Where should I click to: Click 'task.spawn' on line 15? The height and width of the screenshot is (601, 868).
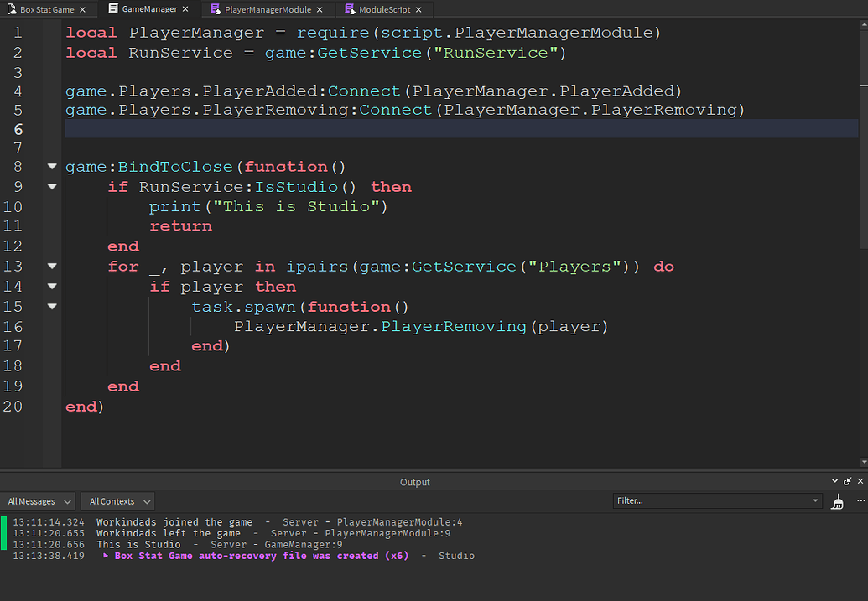[x=243, y=307]
